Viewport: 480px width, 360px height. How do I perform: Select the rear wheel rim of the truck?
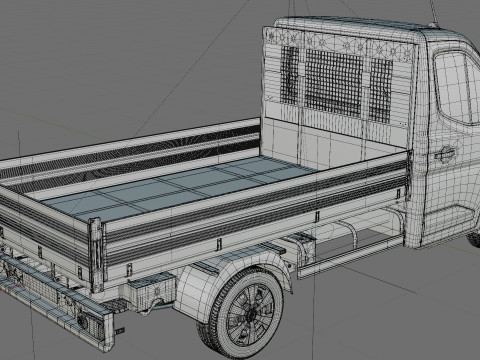[x=251, y=314]
